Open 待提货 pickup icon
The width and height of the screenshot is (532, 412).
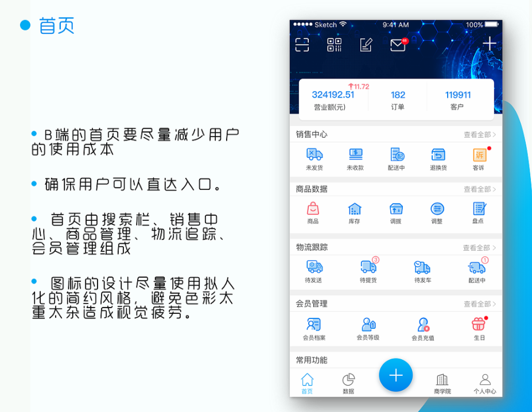point(368,267)
